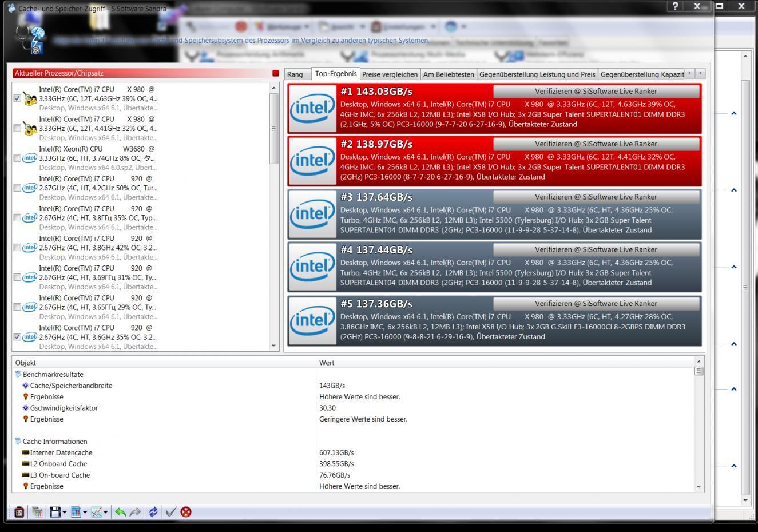This screenshot has width=758, height=532.
Task: Click the icon beside Cache/Speicherbandbreite row
Action: tap(25, 386)
